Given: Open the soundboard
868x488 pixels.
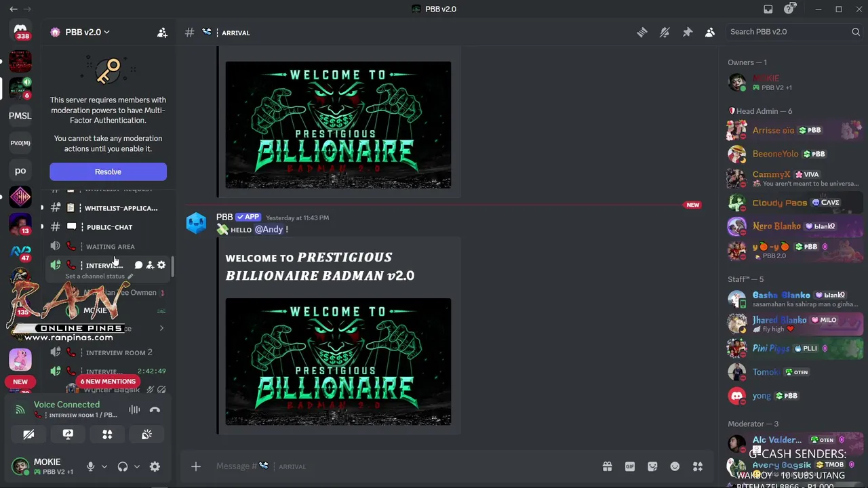Looking at the screenshot, I should coord(146,434).
